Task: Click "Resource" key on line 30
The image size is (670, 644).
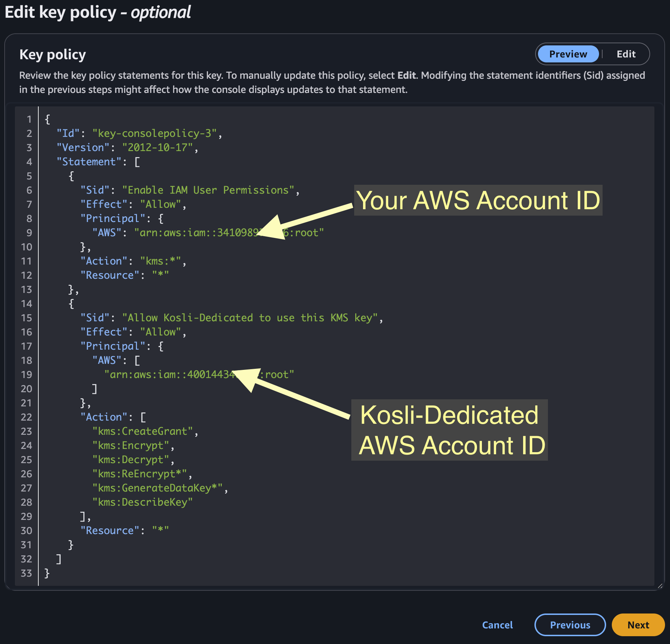Action: point(110,531)
